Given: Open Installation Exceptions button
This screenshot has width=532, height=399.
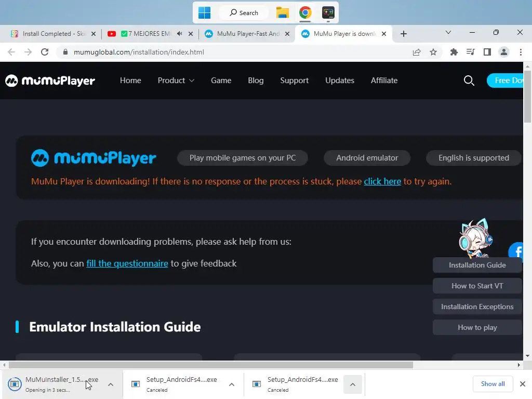Looking at the screenshot, I should (x=477, y=307).
